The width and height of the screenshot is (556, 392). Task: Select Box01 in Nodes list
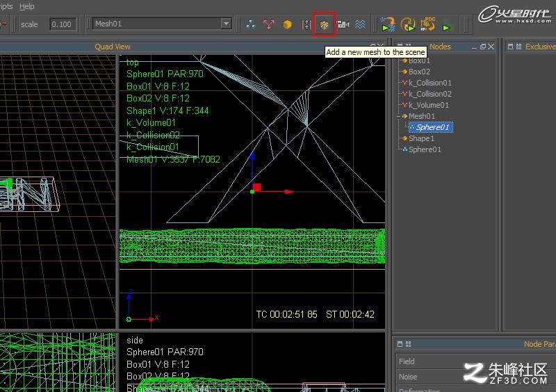click(419, 60)
